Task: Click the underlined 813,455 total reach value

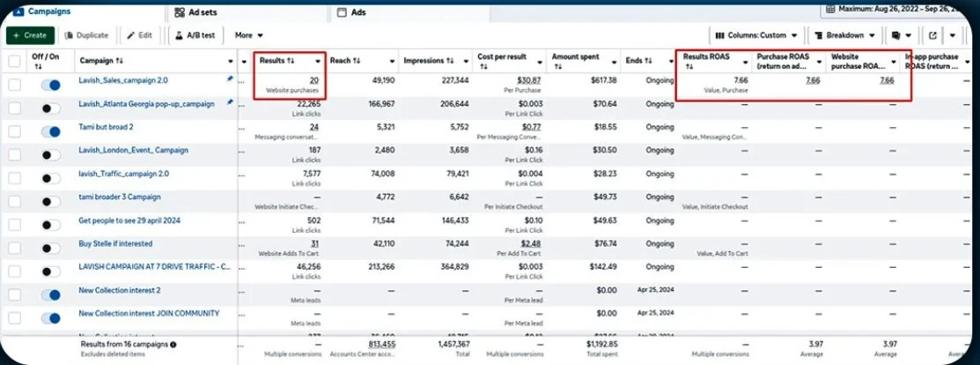Action: click(381, 344)
